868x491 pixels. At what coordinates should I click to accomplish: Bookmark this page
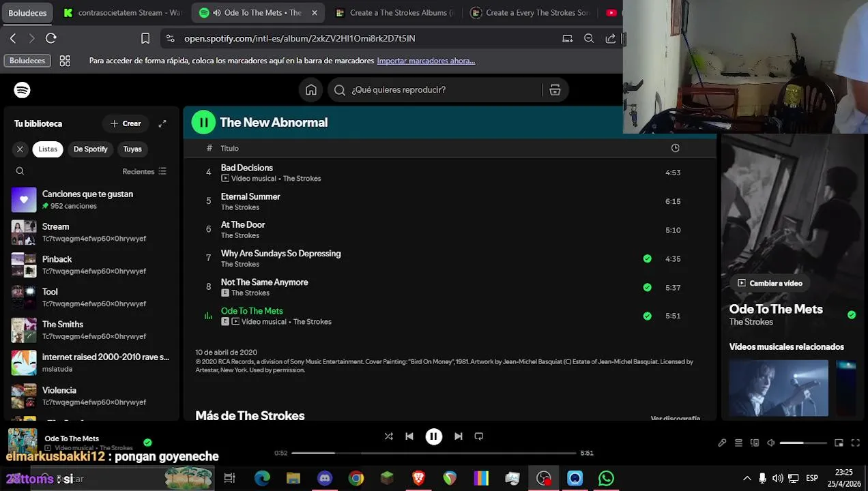pos(145,38)
